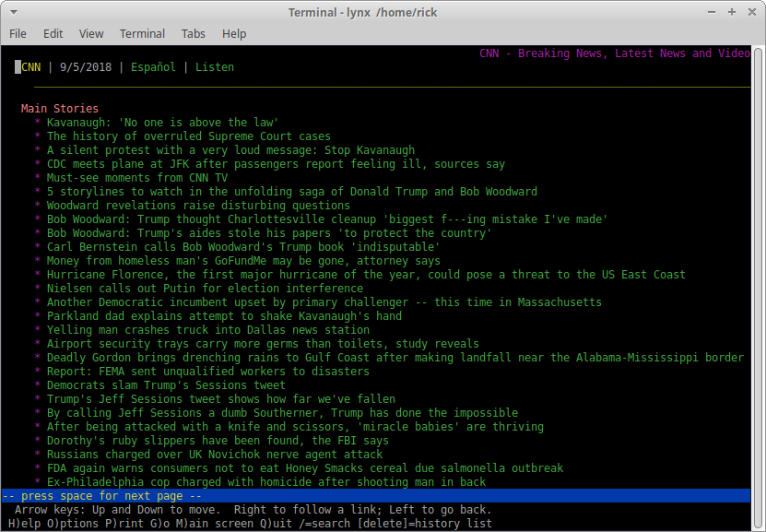The height and width of the screenshot is (532, 766).
Task: Open Dorothy's ruby slippers story
Action: 218,441
